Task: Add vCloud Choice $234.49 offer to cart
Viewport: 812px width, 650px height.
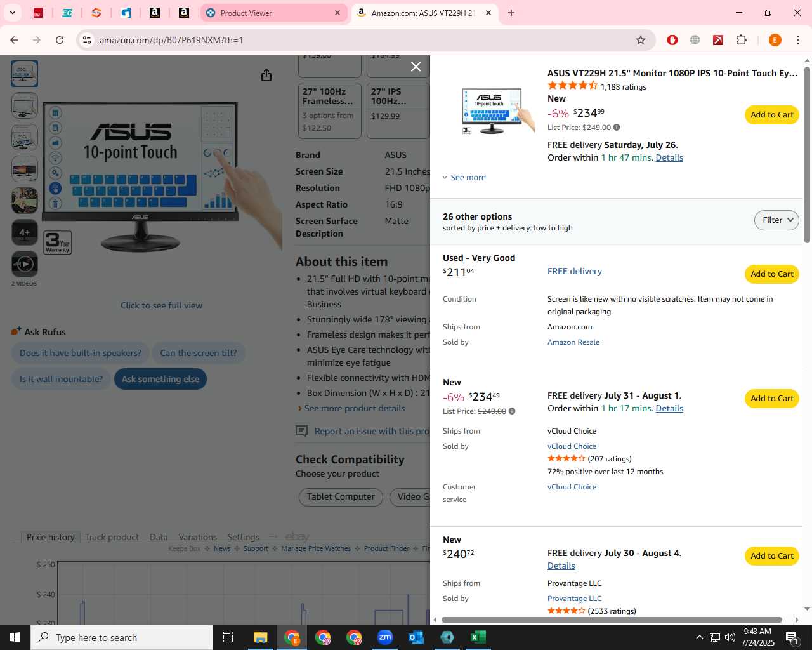Action: point(771,399)
